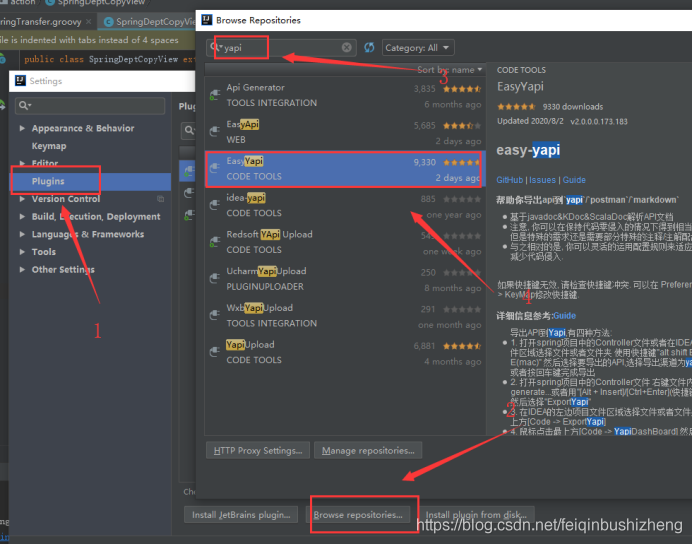Click the refresh icon beside the search field
Screen dimensions: 692x544
pos(369,47)
